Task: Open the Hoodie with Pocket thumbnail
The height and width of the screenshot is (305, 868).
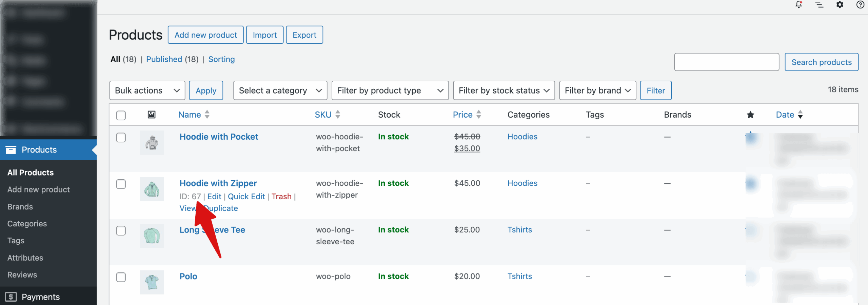Action: coord(152,143)
